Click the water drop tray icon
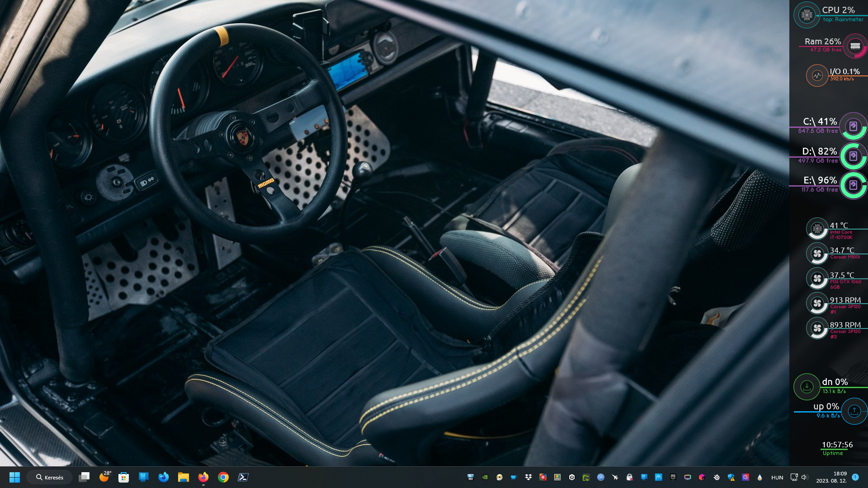This screenshot has height=488, width=868. [759, 477]
